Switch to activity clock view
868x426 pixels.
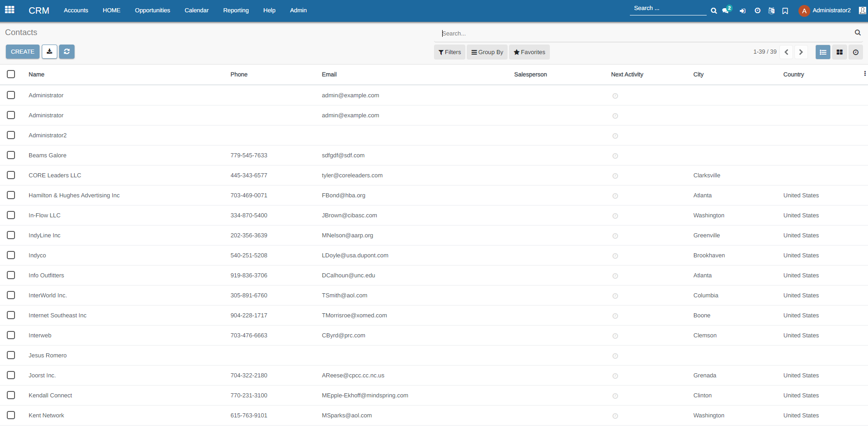click(856, 52)
